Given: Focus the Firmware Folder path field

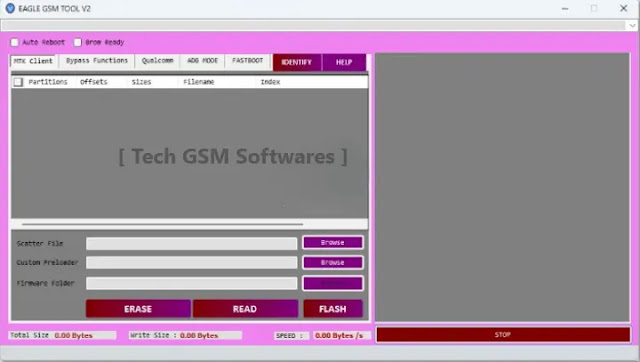Looking at the screenshot, I should pyautogui.click(x=191, y=283).
